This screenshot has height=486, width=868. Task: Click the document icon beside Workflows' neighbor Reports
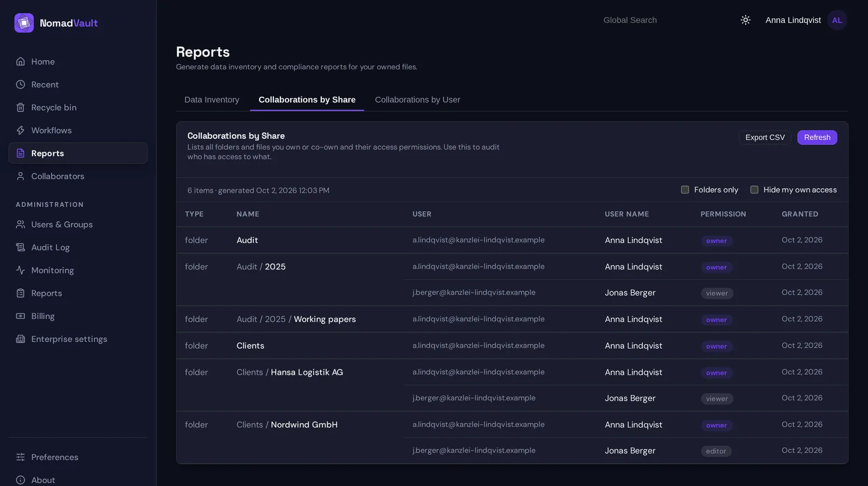pyautogui.click(x=21, y=154)
